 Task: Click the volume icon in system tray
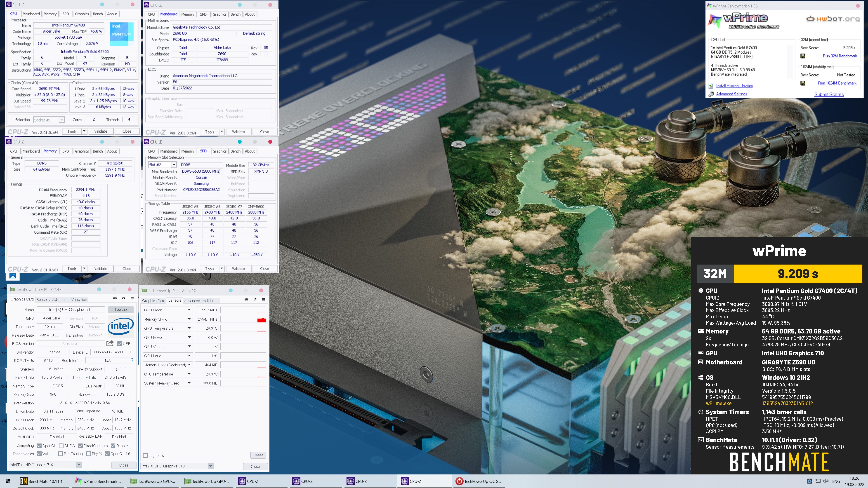pos(826,481)
